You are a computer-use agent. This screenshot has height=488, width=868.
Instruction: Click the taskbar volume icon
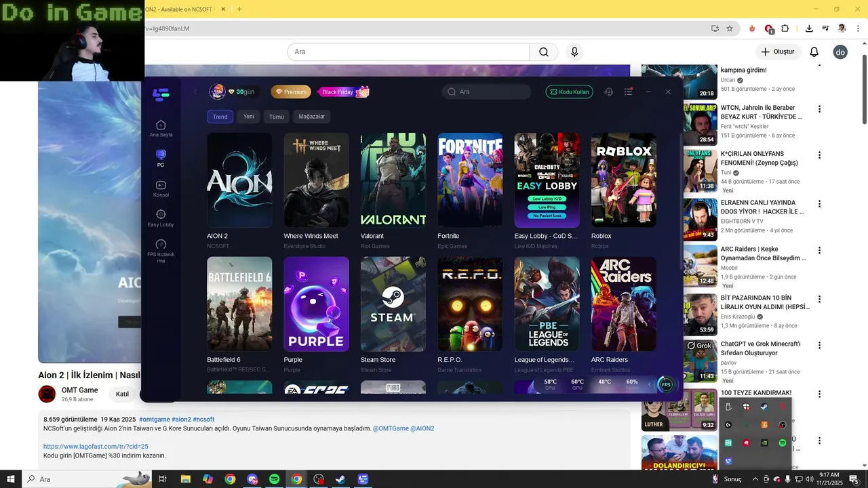pyautogui.click(x=810, y=479)
